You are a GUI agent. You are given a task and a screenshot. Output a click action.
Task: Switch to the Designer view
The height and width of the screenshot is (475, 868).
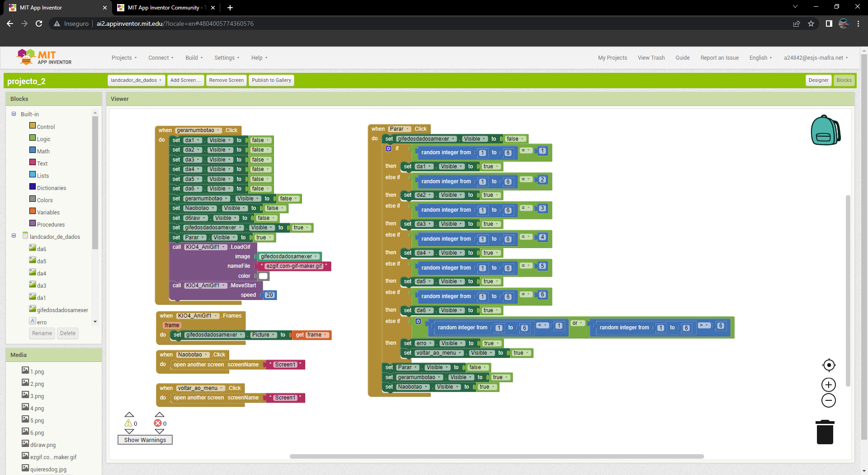[818, 81]
